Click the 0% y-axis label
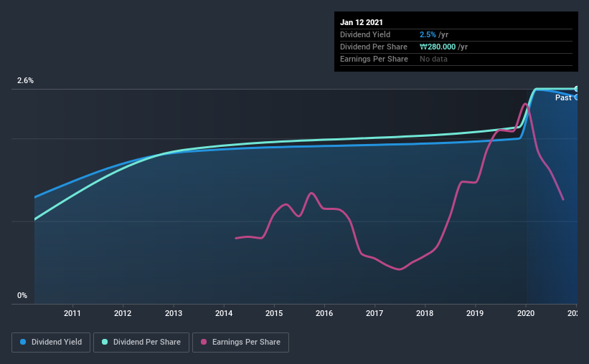The height and width of the screenshot is (364, 589). tap(22, 296)
